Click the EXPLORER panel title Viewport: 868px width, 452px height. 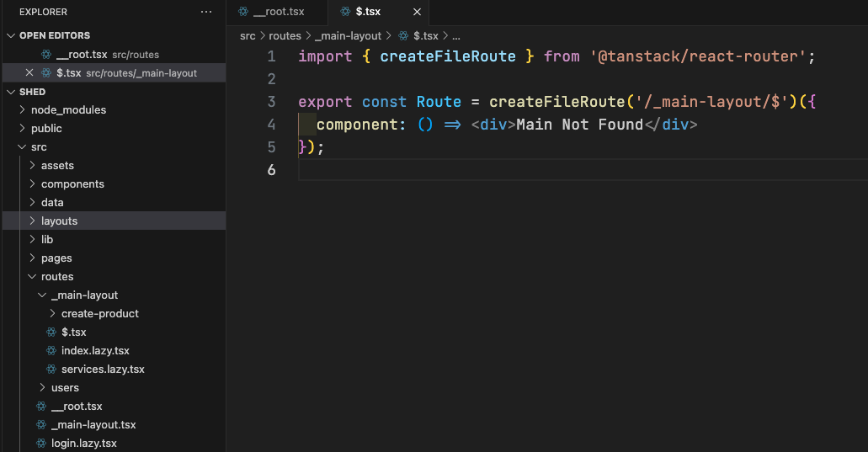pos(43,12)
